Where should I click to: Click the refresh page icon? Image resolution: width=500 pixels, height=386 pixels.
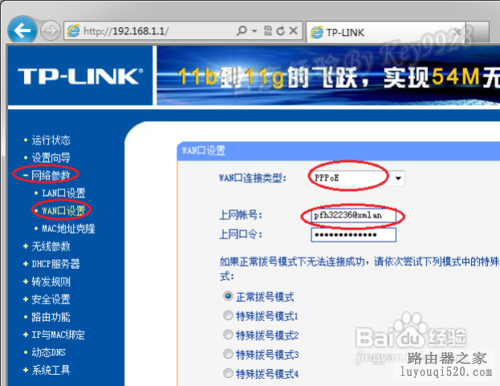point(281,31)
